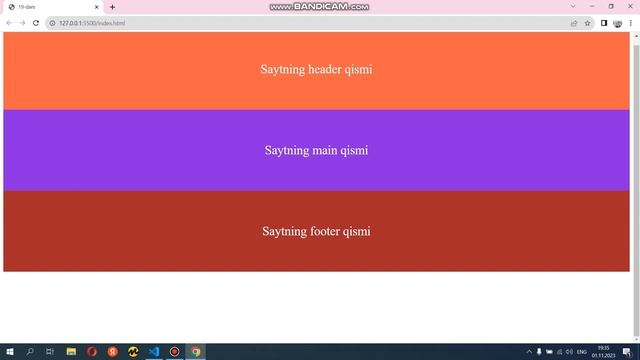Switch to Google Chrome on taskbar

[196, 351]
